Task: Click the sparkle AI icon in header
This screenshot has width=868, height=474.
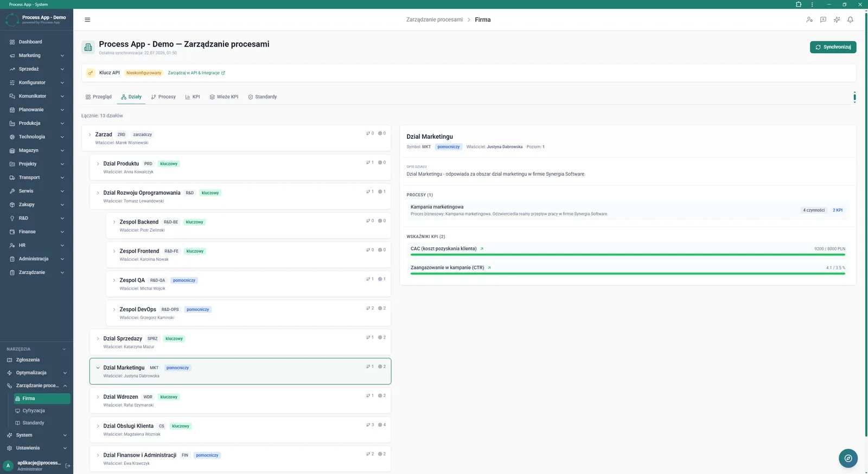Action: (837, 20)
